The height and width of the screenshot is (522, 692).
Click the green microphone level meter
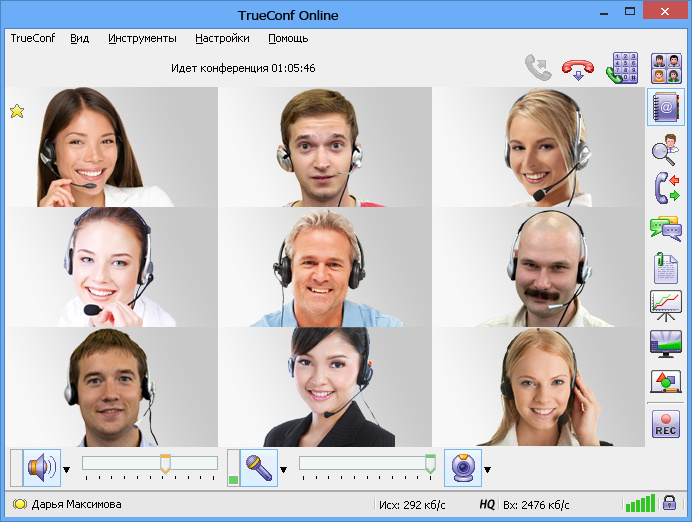coord(233,468)
